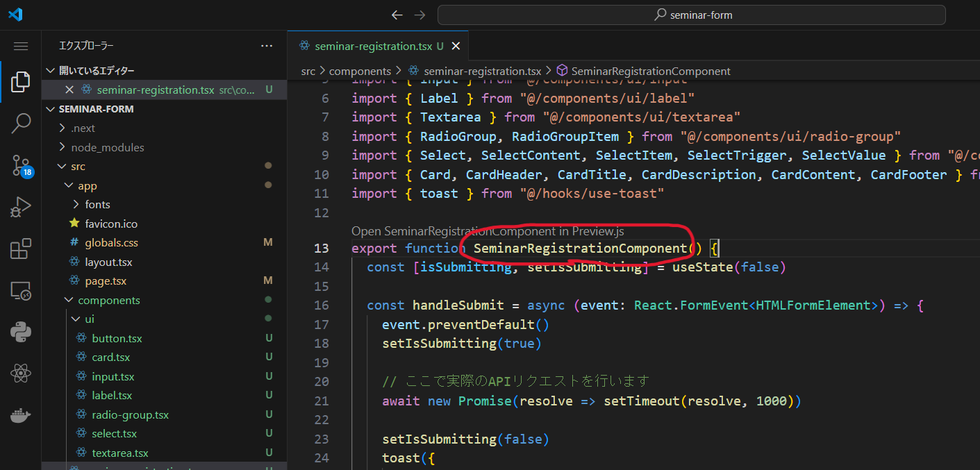Click "@/components/ui/radio-group" import path
The image size is (980, 470).
tap(791, 136)
